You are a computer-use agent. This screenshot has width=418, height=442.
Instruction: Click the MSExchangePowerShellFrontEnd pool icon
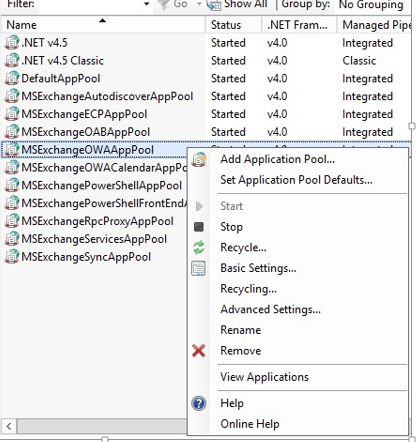(12, 203)
